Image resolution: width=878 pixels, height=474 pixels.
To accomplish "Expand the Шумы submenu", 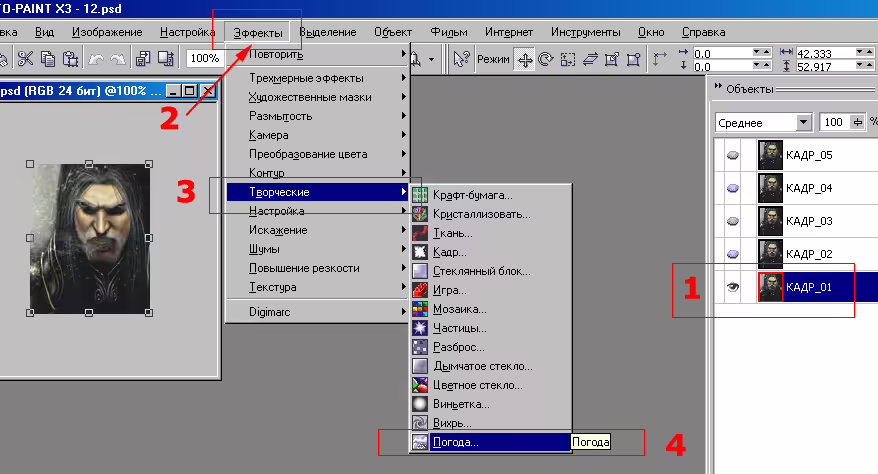I will click(317, 249).
